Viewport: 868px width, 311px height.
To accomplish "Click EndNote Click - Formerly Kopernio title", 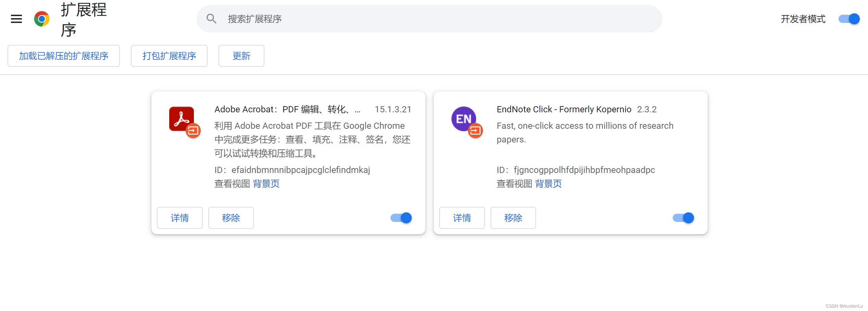I will (x=564, y=109).
